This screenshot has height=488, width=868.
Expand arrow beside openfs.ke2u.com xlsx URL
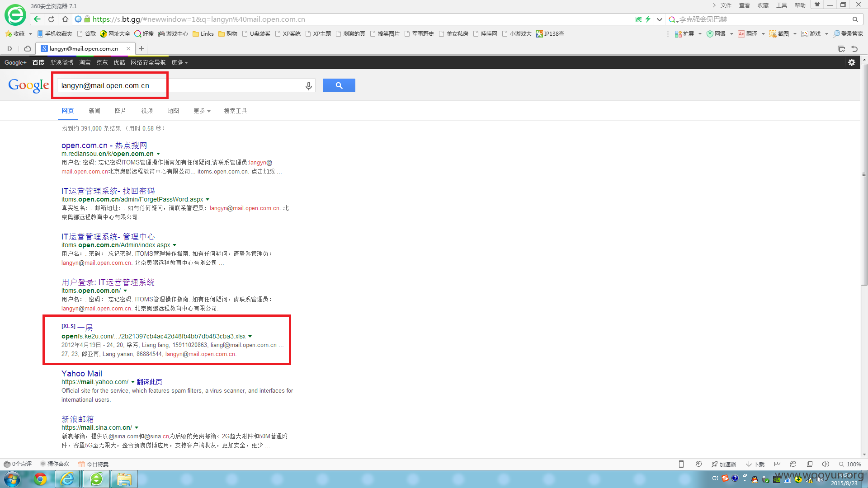pos(250,336)
